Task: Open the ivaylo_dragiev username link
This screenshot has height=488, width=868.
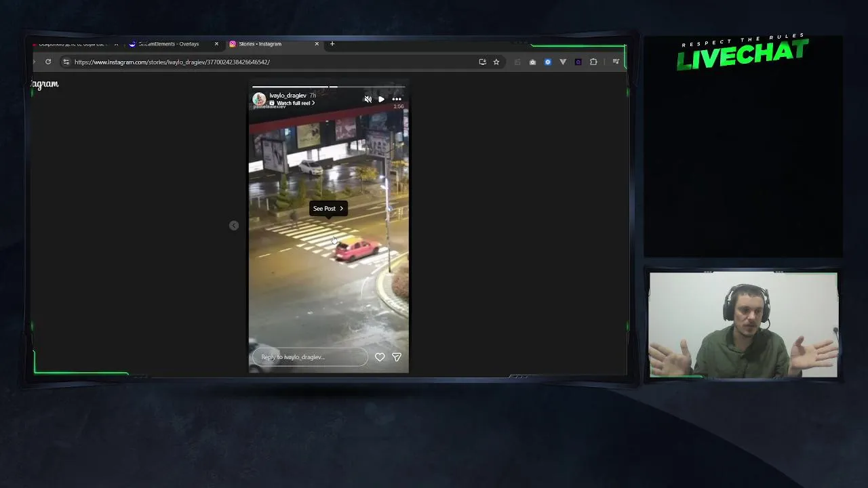Action: tap(288, 96)
